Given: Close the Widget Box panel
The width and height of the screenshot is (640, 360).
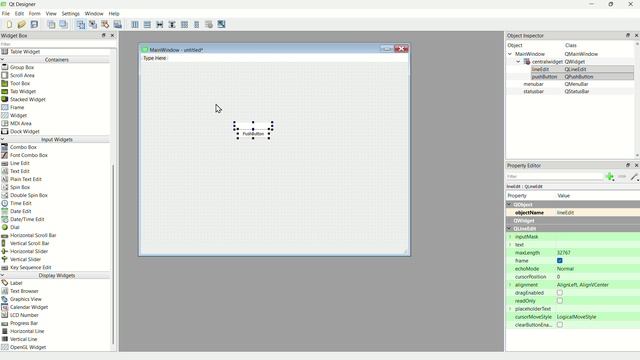Looking at the screenshot, I should (113, 36).
